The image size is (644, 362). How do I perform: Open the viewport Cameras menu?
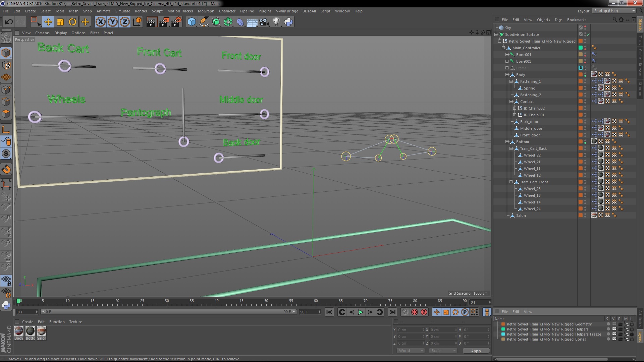pyautogui.click(x=42, y=33)
